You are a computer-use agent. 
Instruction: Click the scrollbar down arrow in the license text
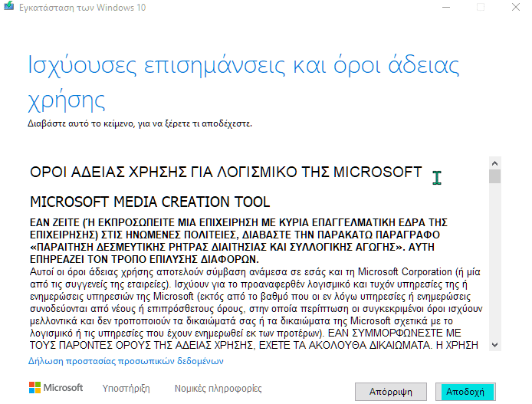[494, 345]
